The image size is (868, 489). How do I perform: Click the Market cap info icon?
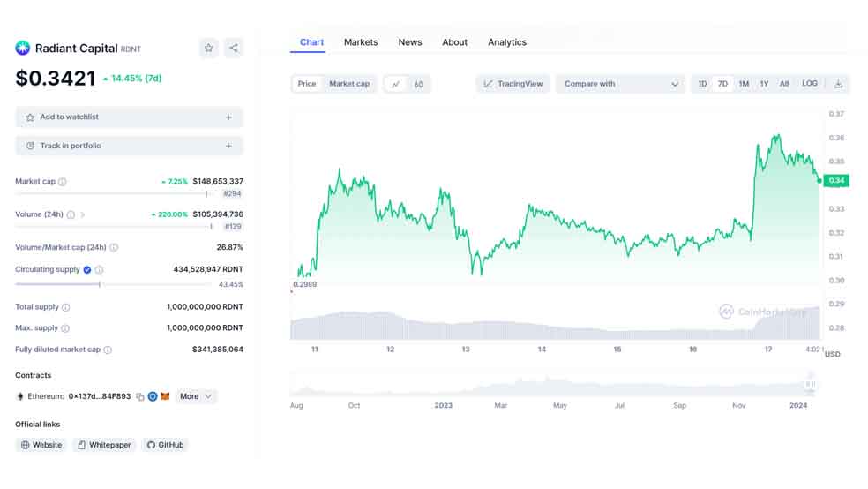point(63,182)
